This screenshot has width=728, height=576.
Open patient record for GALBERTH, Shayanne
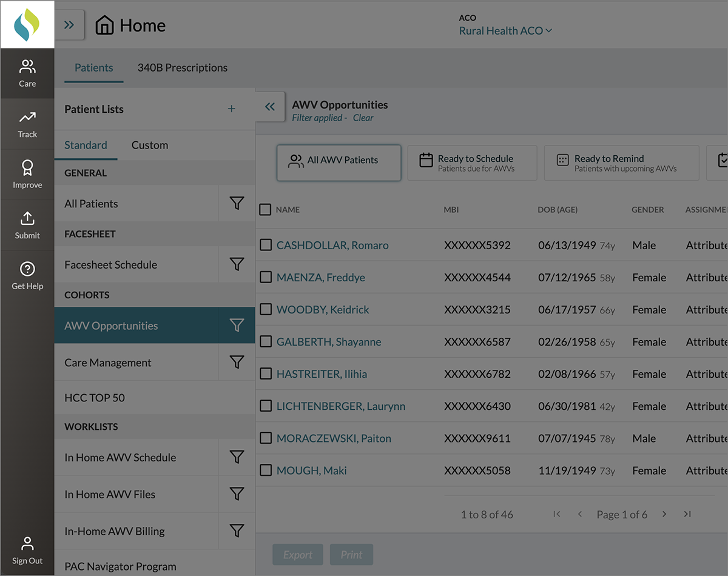pyautogui.click(x=329, y=342)
